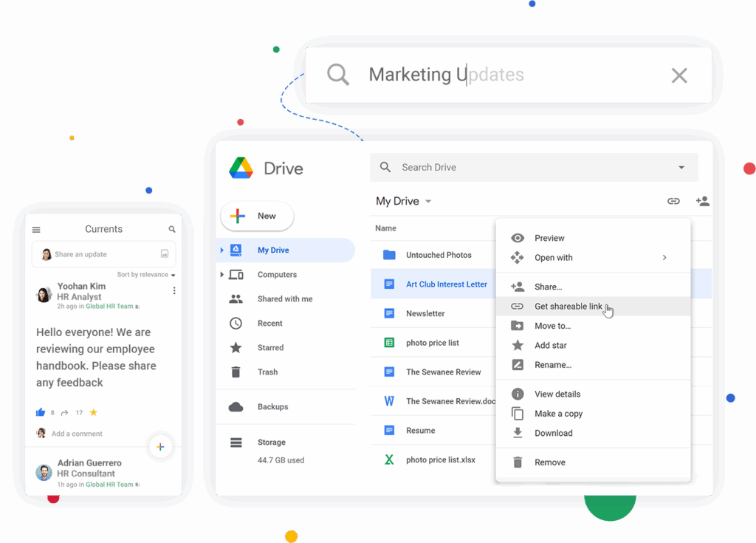Open the Sort by relevance dropdown

click(x=145, y=275)
